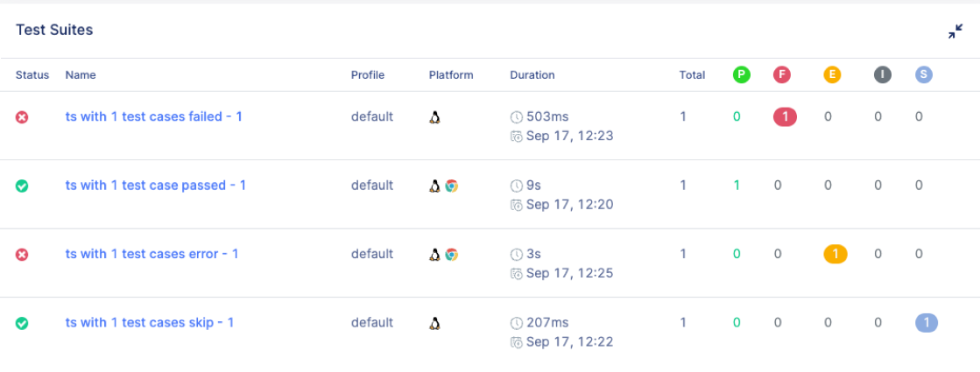Screen dimensions: 980x372
Task: Click Chrome browser icon in passed suite row
Action: point(452,186)
